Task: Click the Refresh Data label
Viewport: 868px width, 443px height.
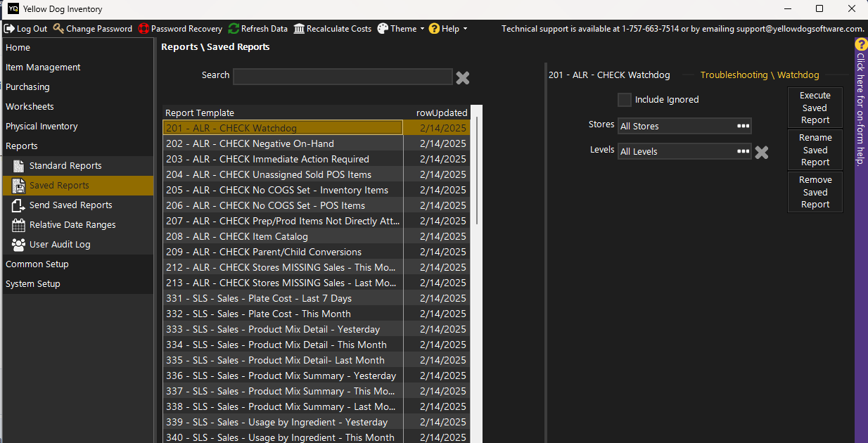Action: 264,29
